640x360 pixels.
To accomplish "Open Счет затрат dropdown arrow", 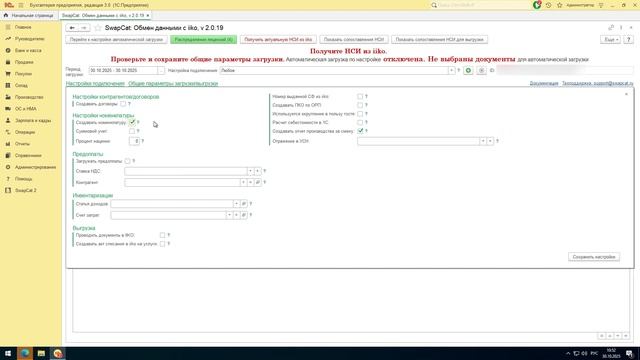I will click(229, 215).
